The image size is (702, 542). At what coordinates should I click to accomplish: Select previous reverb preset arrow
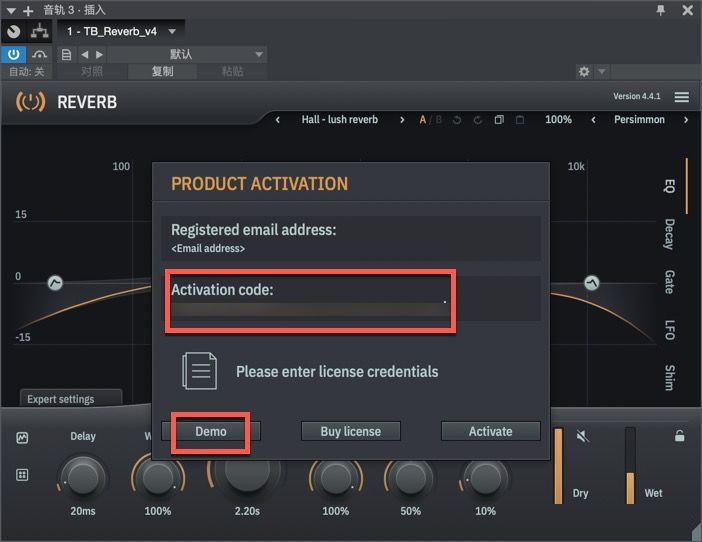[x=278, y=119]
